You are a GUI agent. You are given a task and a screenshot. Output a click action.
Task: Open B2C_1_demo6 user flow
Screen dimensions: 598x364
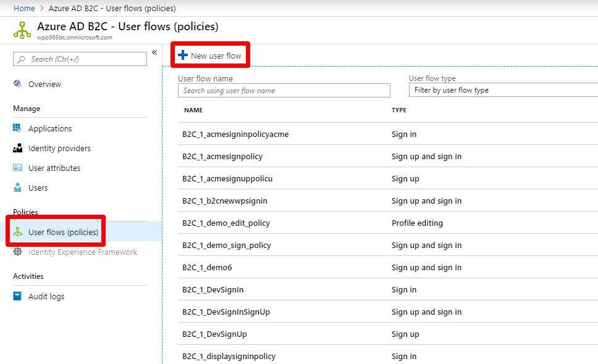[207, 268]
